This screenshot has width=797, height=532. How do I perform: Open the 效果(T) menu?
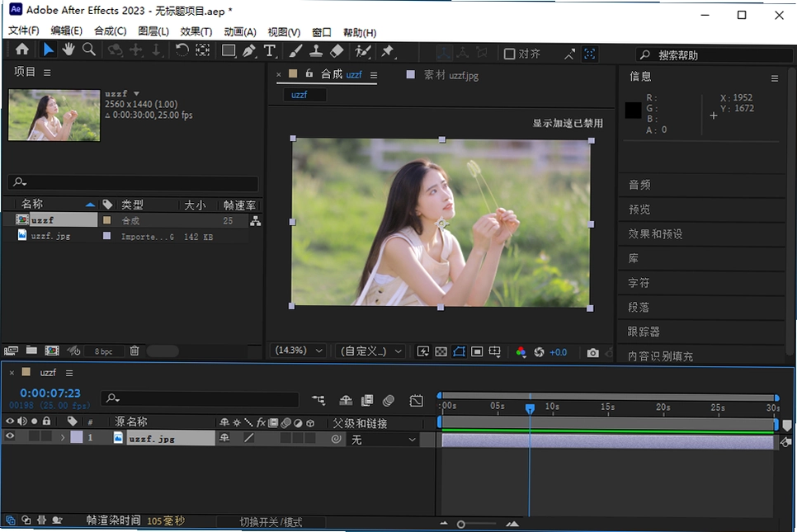point(196,31)
